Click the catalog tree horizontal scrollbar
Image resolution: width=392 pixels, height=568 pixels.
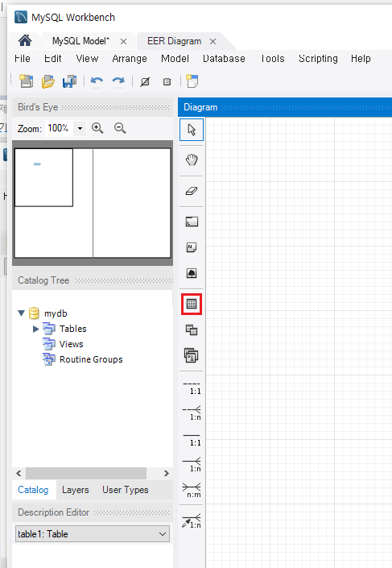click(x=86, y=473)
